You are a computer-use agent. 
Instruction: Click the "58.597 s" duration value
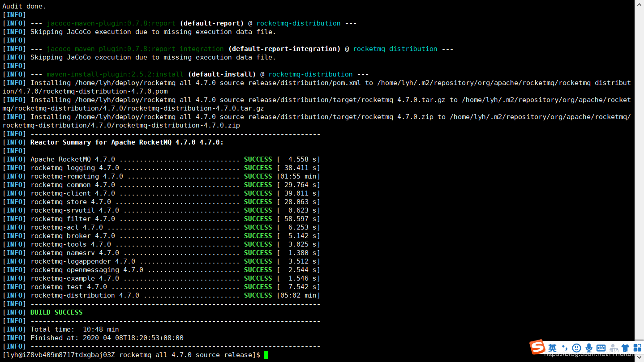[x=301, y=219]
